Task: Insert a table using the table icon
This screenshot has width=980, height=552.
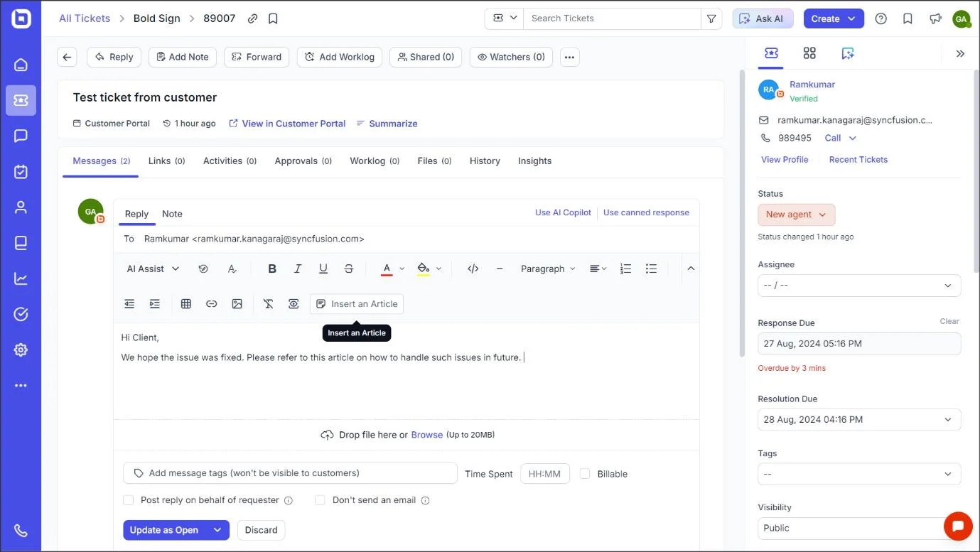Action: coord(185,303)
